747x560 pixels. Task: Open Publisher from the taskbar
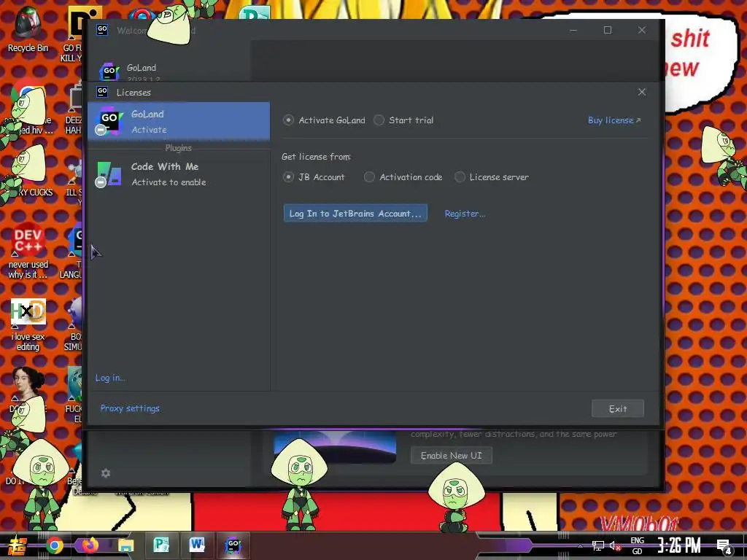(x=161, y=545)
